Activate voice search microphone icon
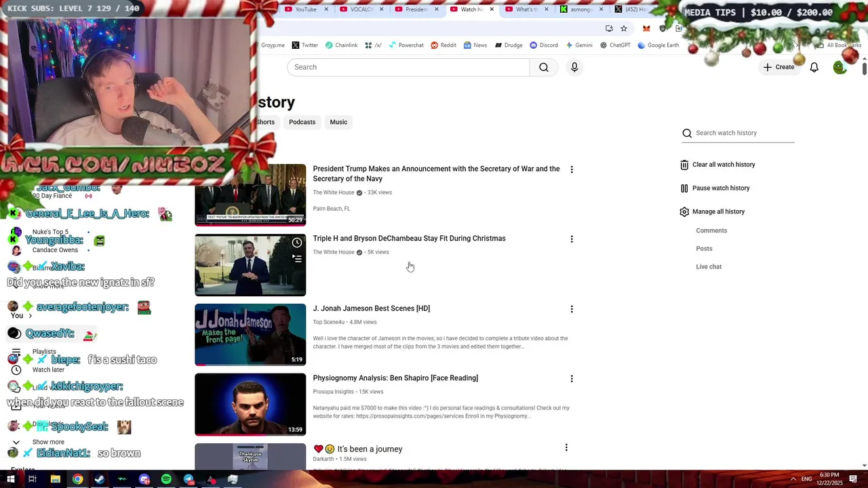The width and height of the screenshot is (868, 488). tap(574, 67)
